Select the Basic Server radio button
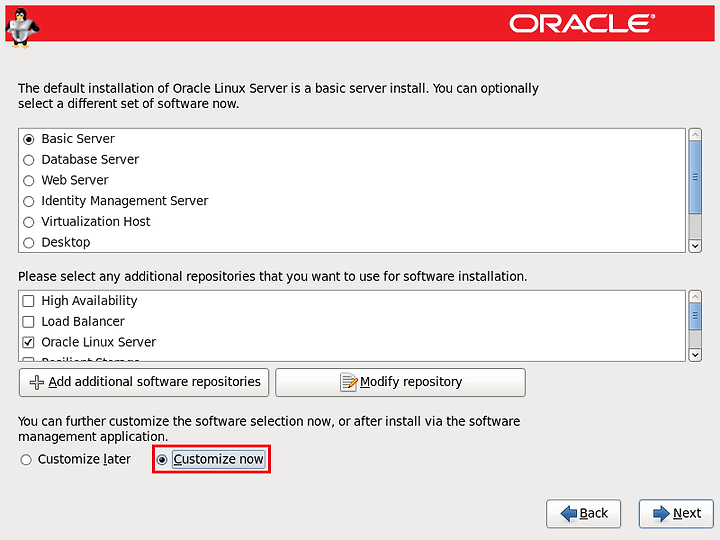Screen dimensions: 720x540 pos(28,139)
